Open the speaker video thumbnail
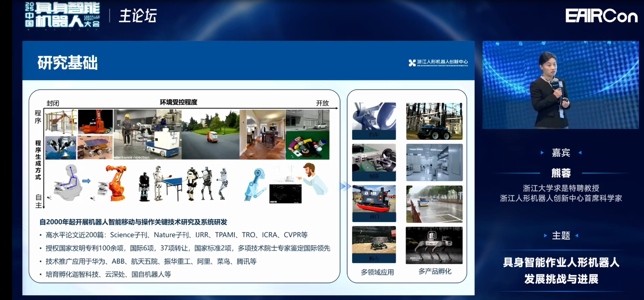644x300 pixels. point(560,85)
